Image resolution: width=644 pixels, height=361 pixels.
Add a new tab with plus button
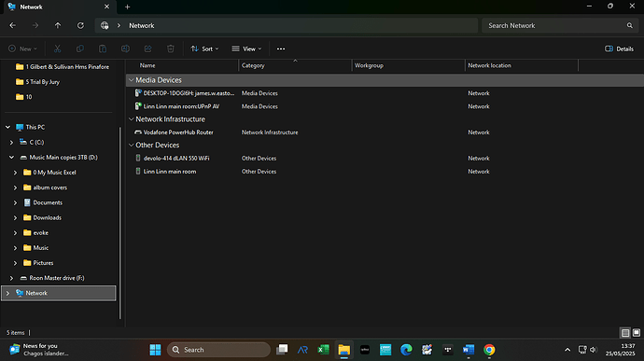(x=127, y=7)
